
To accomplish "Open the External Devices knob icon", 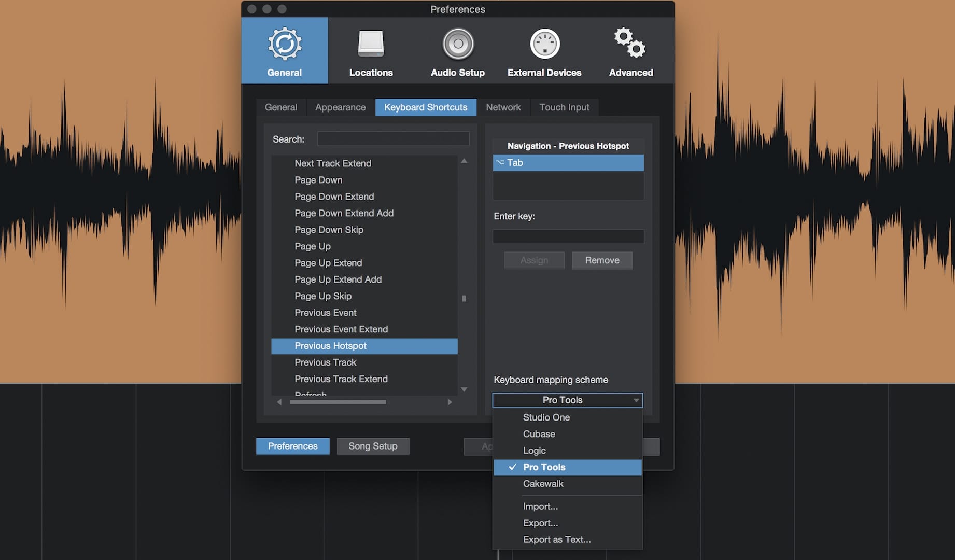I will [x=544, y=45].
